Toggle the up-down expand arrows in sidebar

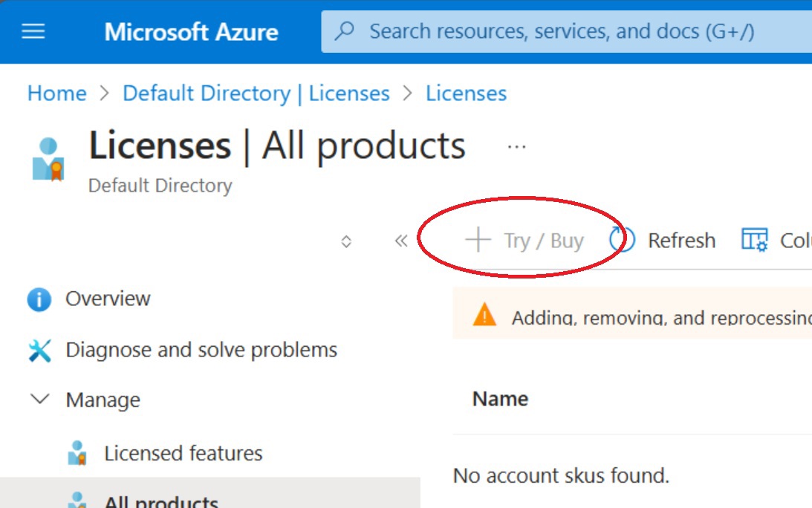(x=346, y=241)
